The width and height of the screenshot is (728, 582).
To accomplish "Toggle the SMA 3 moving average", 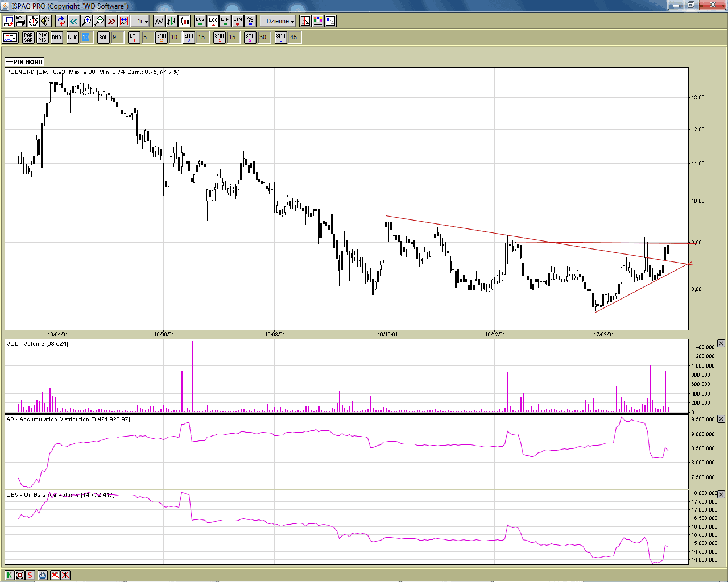I will [281, 38].
